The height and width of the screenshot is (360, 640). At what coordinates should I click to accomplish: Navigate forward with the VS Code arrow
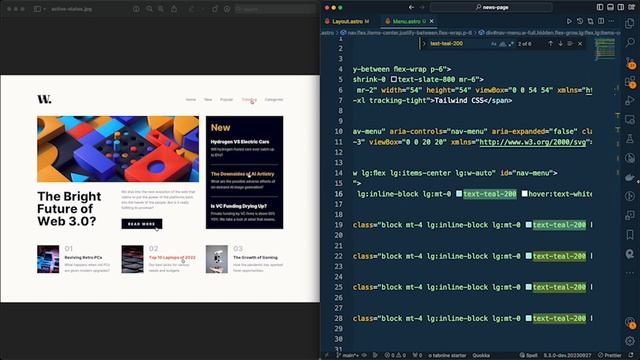coord(422,7)
